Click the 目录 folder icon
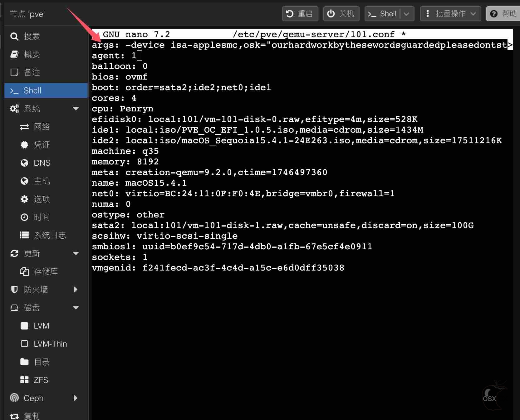 point(24,362)
